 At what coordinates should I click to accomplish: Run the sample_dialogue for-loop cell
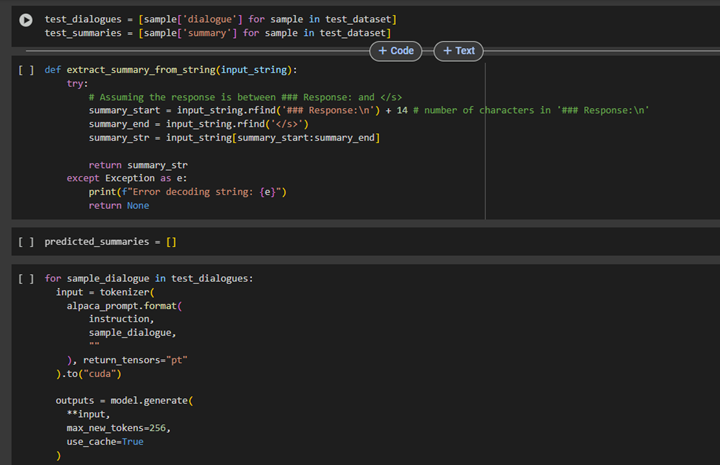(x=26, y=279)
